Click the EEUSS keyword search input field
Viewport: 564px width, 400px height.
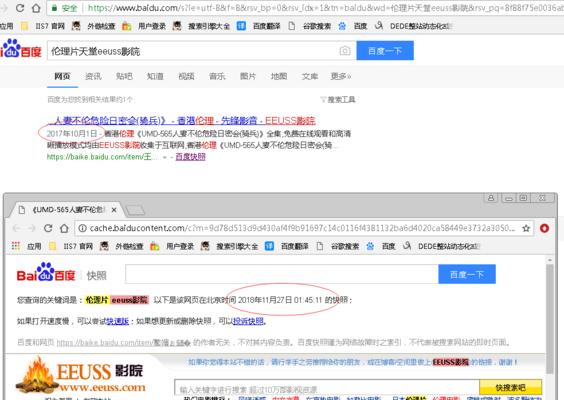[x=327, y=389]
